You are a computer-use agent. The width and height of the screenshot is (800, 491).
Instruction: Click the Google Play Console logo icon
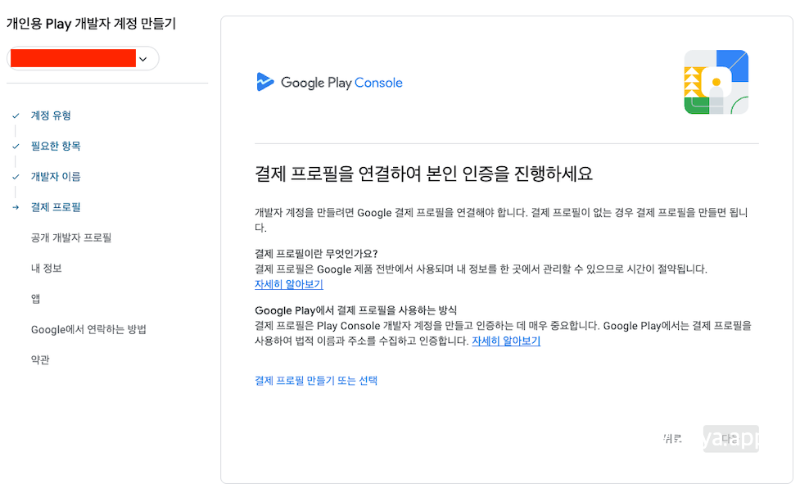[x=265, y=82]
